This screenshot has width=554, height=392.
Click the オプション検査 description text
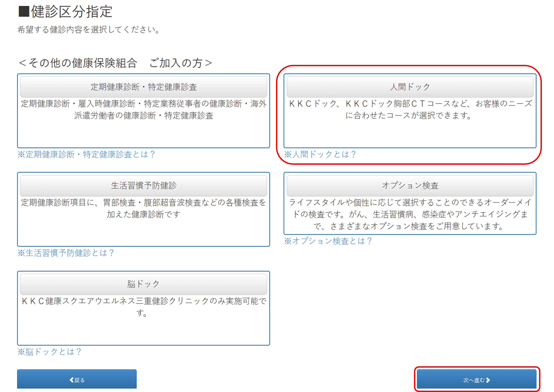click(410, 214)
